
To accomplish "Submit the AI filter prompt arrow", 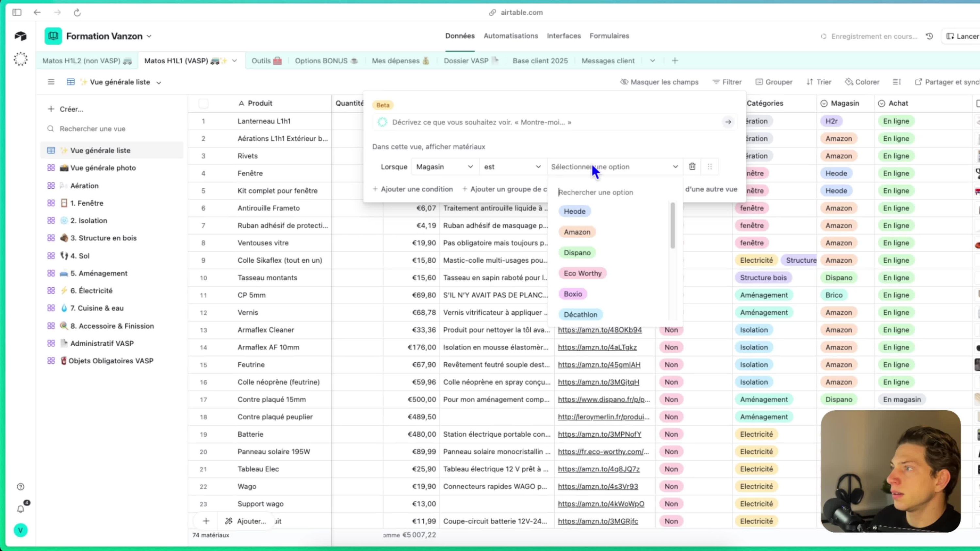I will [x=728, y=122].
